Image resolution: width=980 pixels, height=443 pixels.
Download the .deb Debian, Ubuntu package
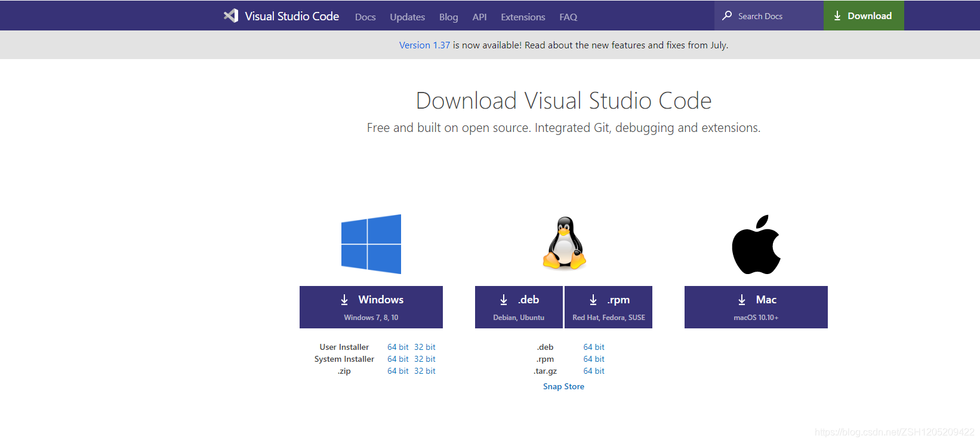click(x=519, y=307)
